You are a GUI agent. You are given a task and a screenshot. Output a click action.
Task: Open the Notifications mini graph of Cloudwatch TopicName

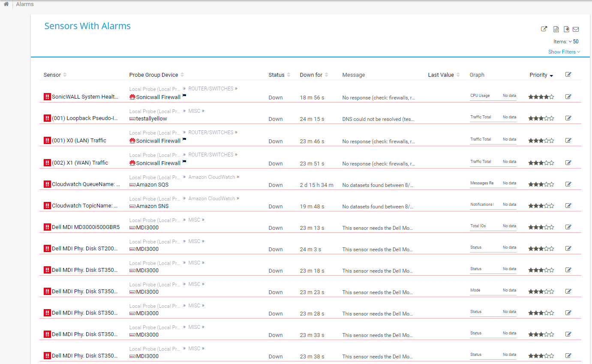pos(493,205)
